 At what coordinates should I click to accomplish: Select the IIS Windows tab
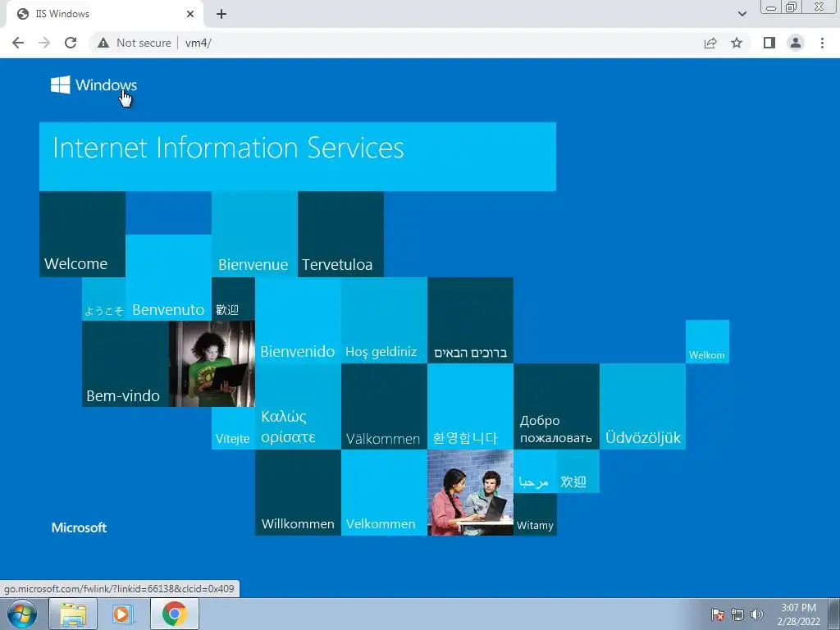coord(104,14)
